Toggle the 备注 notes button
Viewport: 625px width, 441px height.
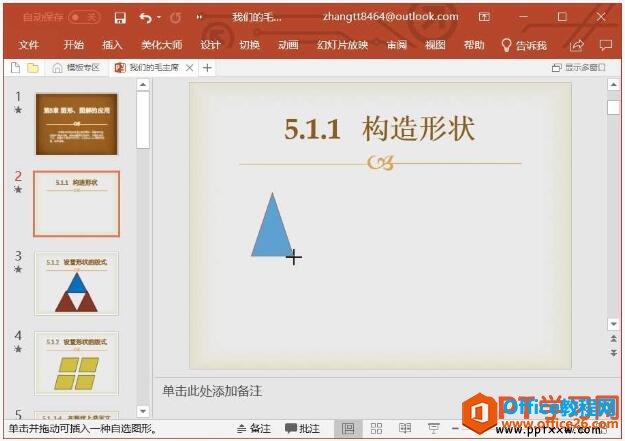click(x=254, y=429)
